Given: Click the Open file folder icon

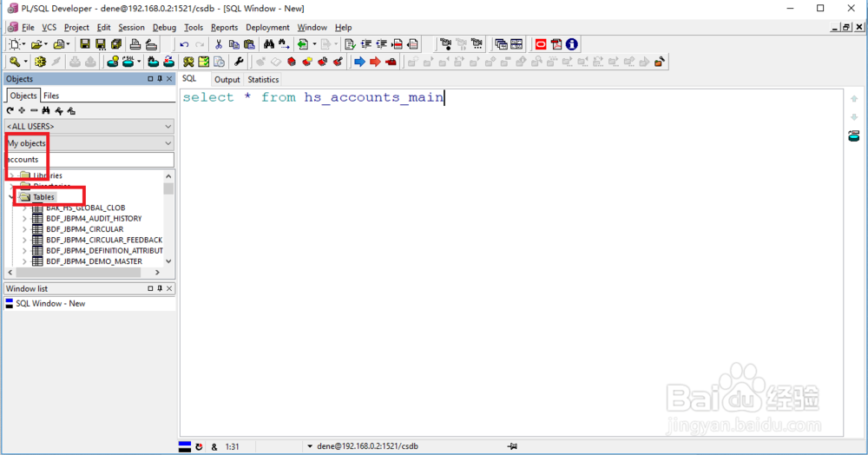Looking at the screenshot, I should [x=36, y=44].
